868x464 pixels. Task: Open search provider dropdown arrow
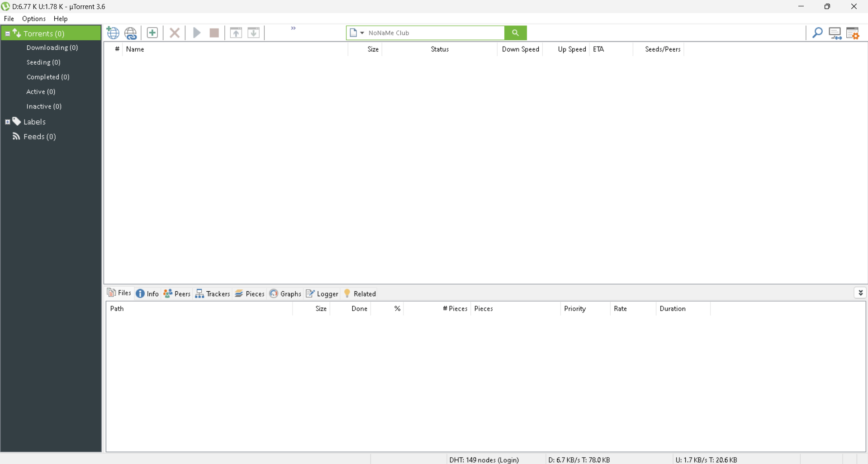click(362, 33)
